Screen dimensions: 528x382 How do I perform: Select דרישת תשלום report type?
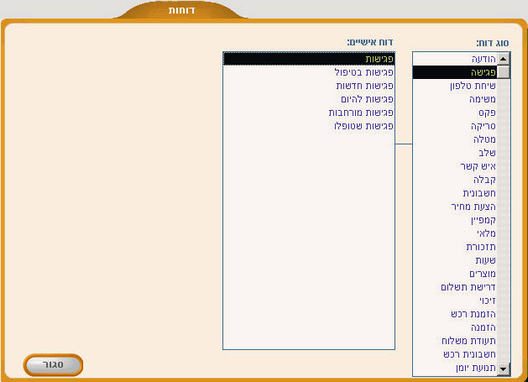coord(455,287)
